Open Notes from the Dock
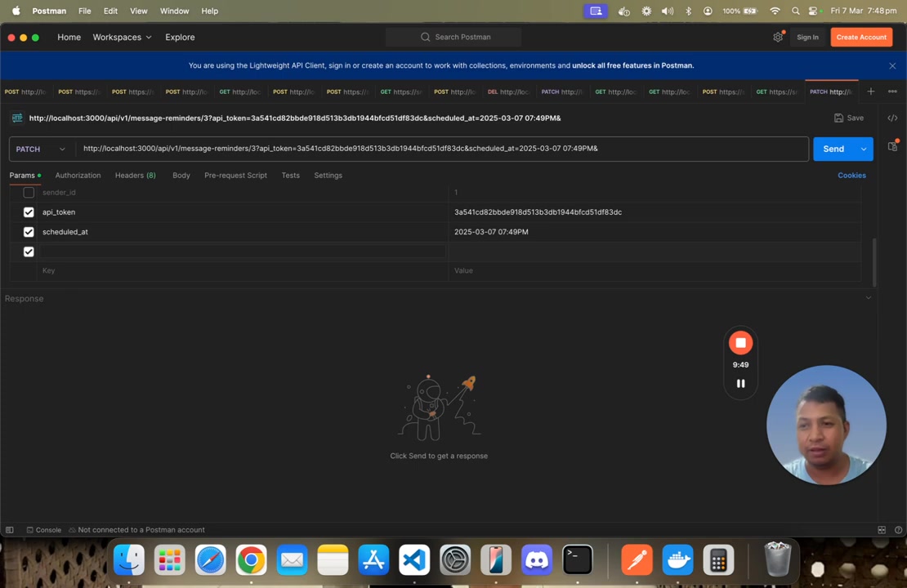The height and width of the screenshot is (588, 907). 333,559
